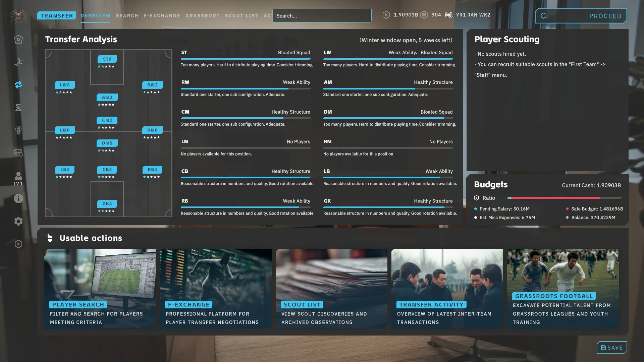Open the Scout List tab
The height and width of the screenshot is (362, 644).
[x=241, y=16]
